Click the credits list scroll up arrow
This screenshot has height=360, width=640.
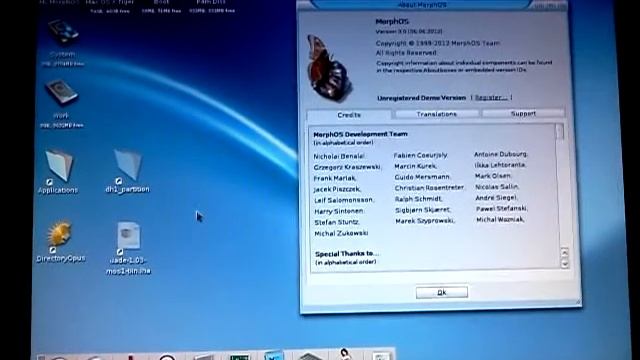tap(564, 252)
